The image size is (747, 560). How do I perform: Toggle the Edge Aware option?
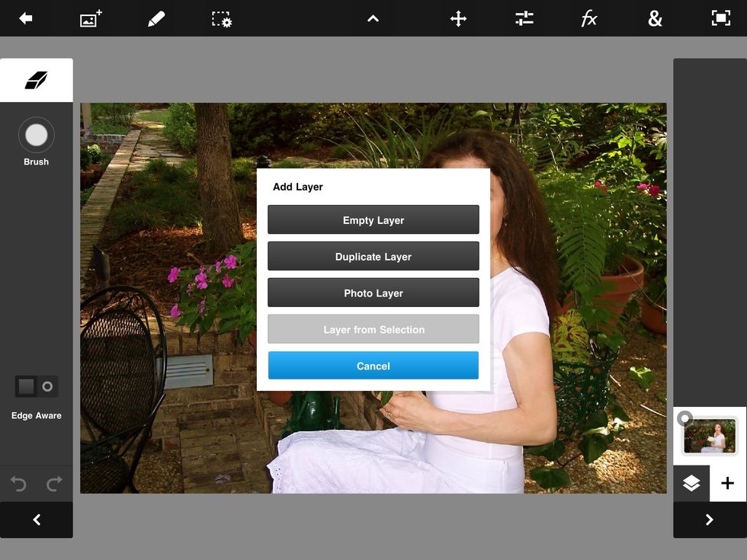(36, 386)
